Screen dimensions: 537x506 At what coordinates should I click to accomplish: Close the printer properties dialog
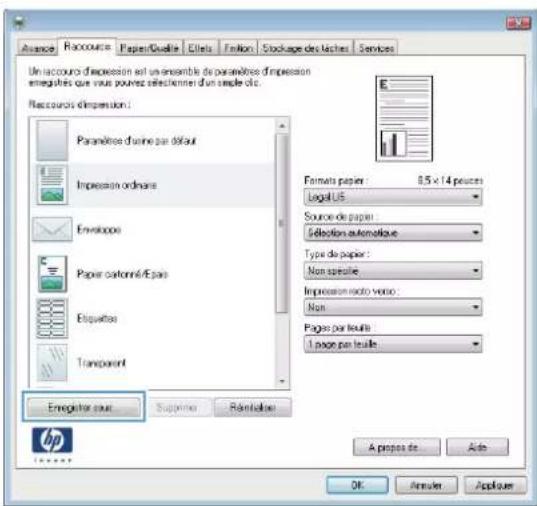pyautogui.click(x=519, y=23)
